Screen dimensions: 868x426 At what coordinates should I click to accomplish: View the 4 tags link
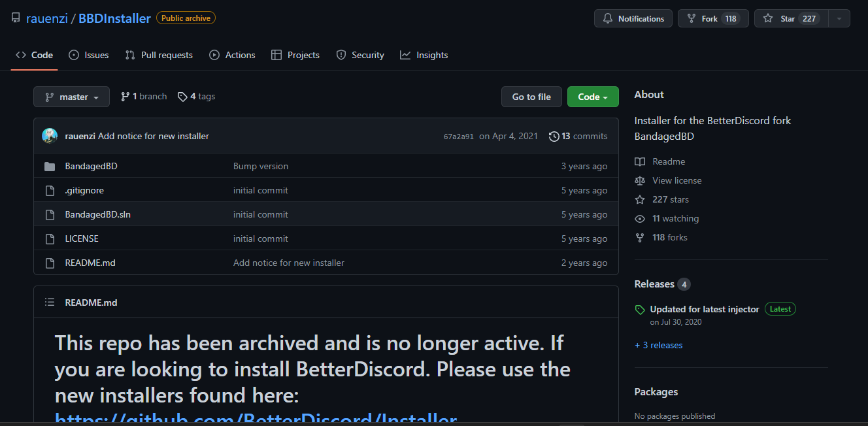196,96
